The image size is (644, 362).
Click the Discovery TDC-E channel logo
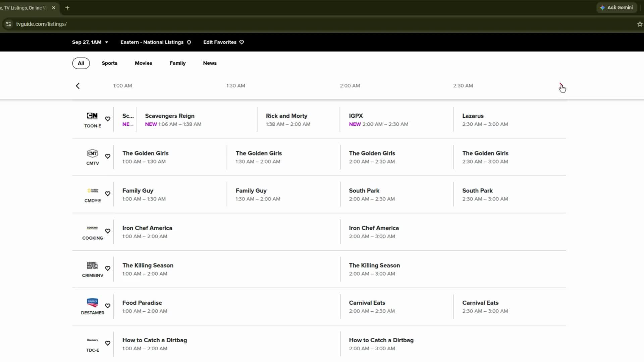[x=92, y=340]
